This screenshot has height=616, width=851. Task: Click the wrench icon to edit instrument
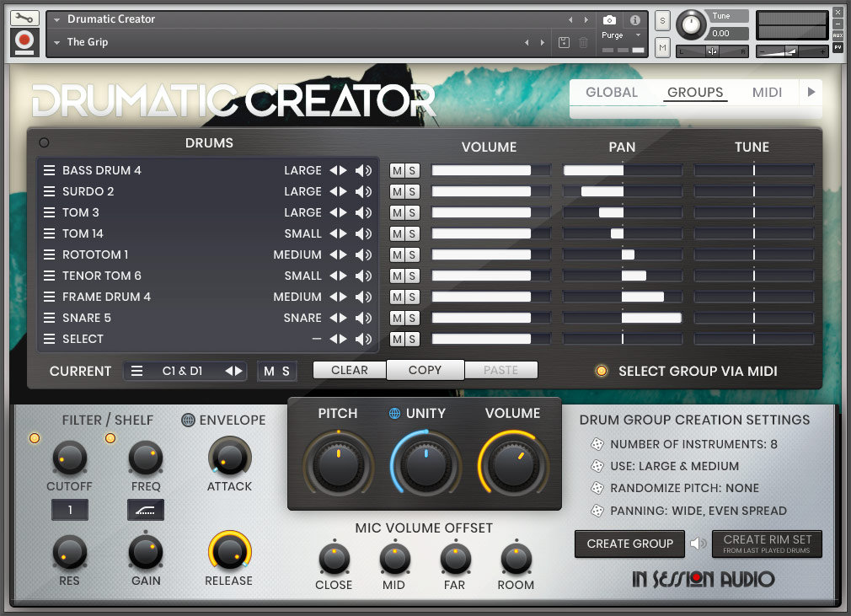(x=24, y=18)
